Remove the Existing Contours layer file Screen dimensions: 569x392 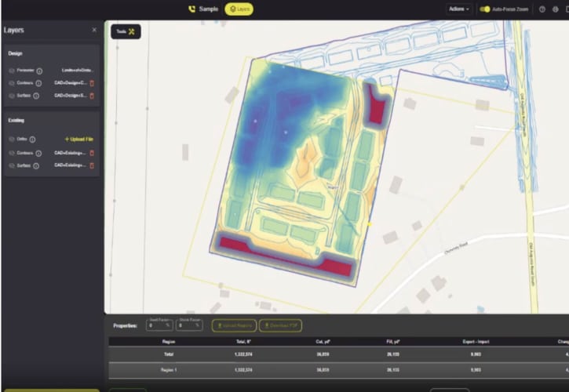[92, 153]
